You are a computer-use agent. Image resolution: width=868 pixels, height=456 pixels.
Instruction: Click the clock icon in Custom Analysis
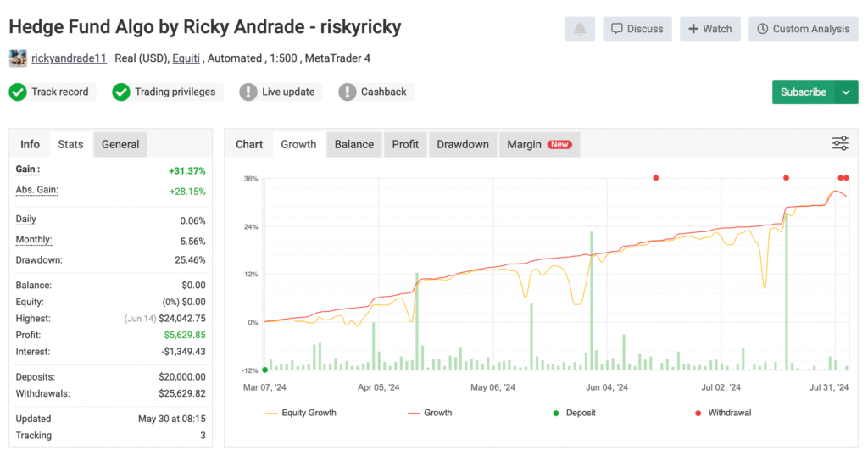[763, 29]
